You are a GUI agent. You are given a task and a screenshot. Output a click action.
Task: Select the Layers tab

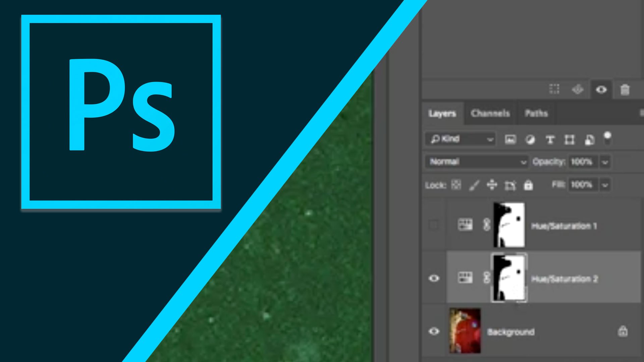coord(442,114)
